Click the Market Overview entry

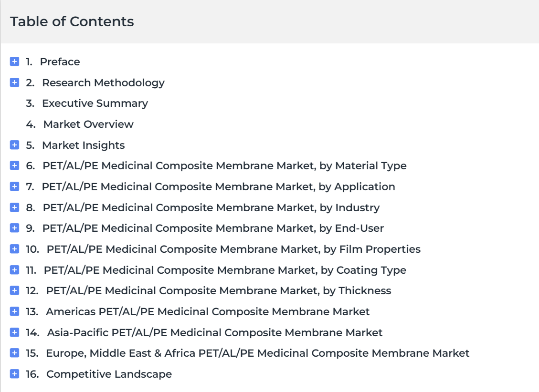(x=88, y=124)
